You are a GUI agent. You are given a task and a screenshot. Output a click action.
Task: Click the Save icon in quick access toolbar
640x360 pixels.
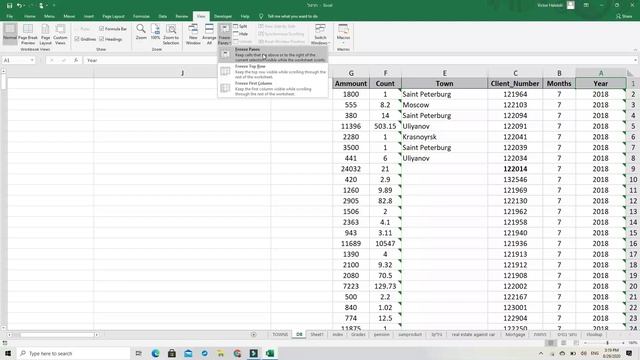9,5
